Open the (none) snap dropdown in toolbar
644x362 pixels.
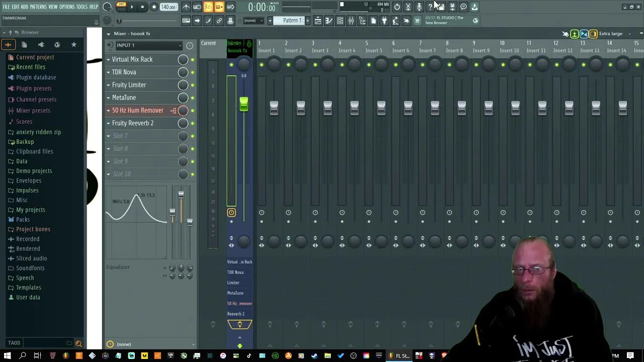[254, 21]
